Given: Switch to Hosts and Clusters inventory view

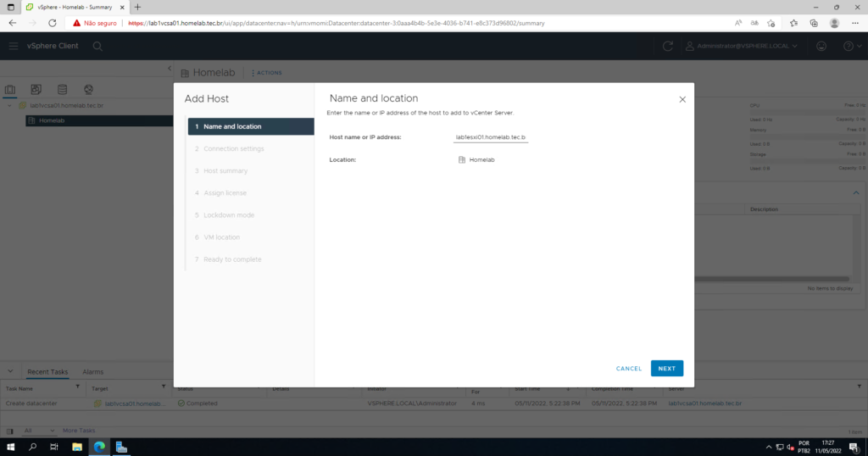Looking at the screenshot, I should point(10,89).
